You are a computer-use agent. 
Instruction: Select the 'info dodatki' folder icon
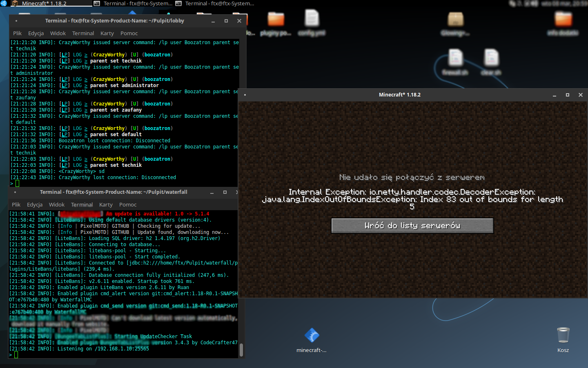(563, 19)
